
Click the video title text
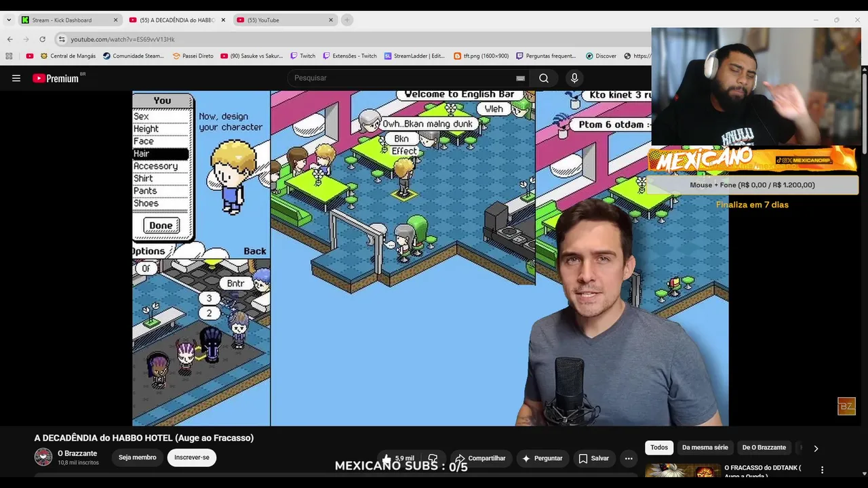(144, 438)
